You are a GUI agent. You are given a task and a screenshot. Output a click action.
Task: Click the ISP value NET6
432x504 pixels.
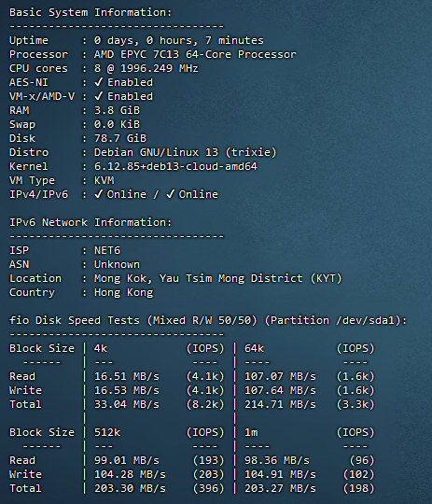pos(107,250)
